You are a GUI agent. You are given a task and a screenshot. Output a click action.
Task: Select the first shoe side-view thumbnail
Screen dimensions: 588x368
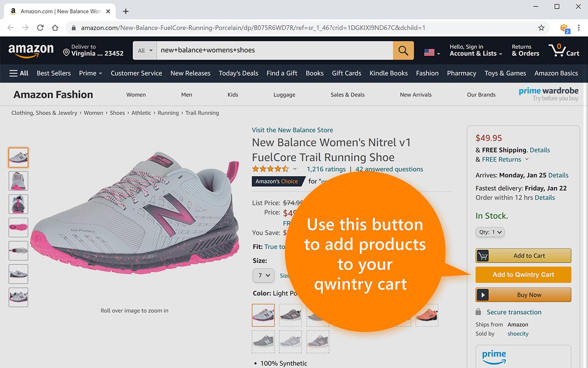click(18, 157)
